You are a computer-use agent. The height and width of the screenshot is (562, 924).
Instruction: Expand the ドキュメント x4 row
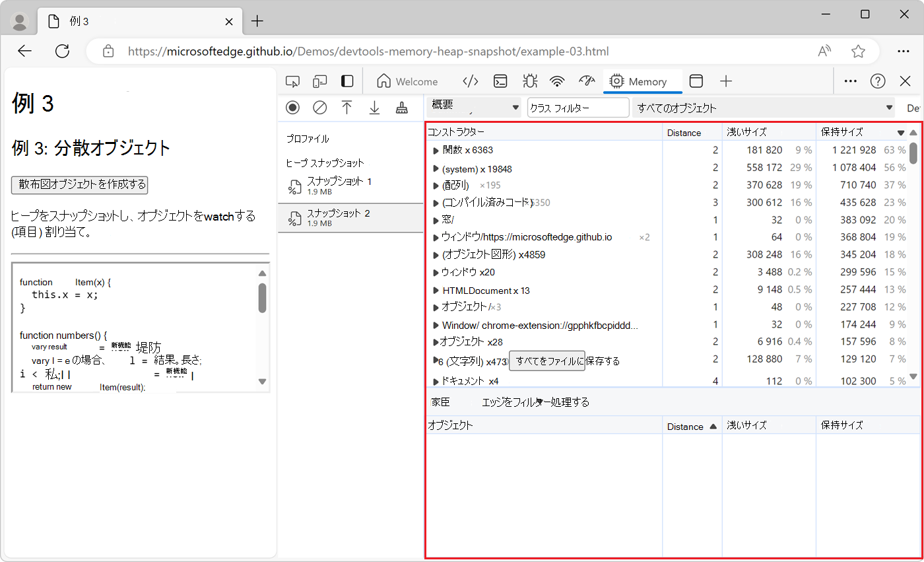436,382
